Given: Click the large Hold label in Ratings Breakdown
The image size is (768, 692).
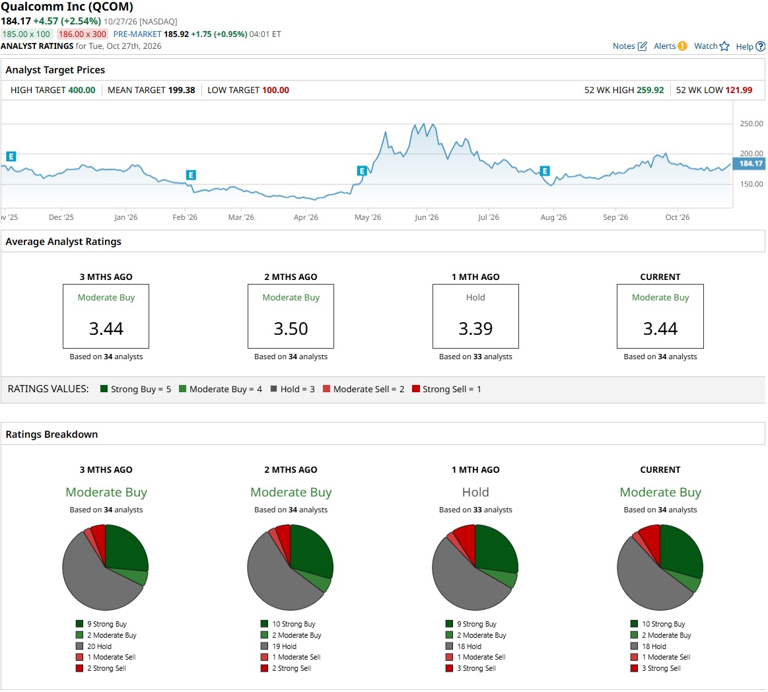Looking at the screenshot, I should (x=476, y=492).
